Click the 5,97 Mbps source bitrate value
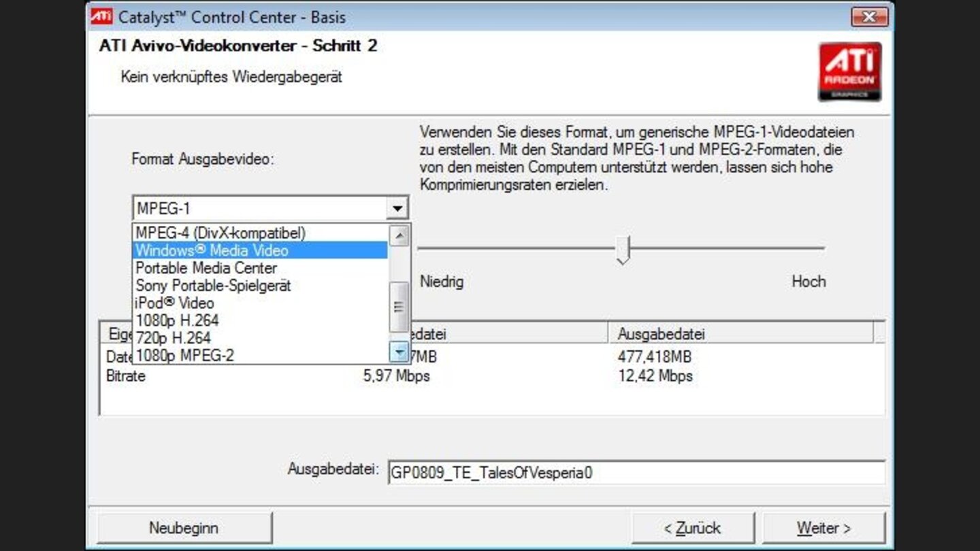Screen dimensions: 980x551 click(x=396, y=375)
